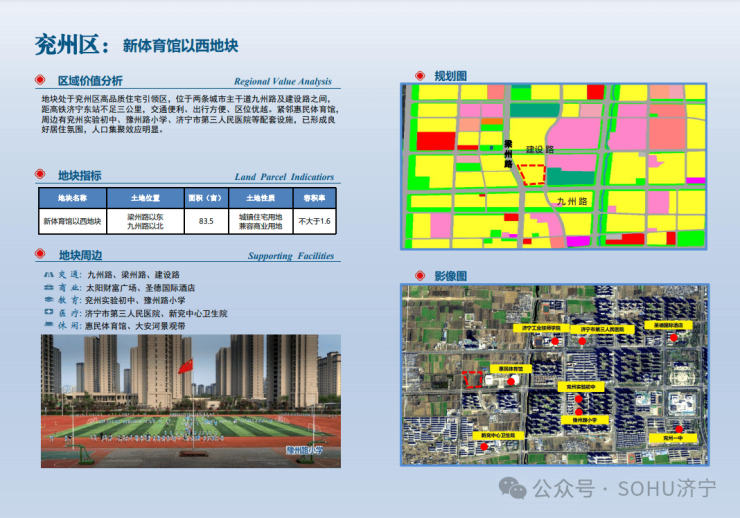Click the 影像图 heading
This screenshot has width=740, height=518.
(450, 276)
